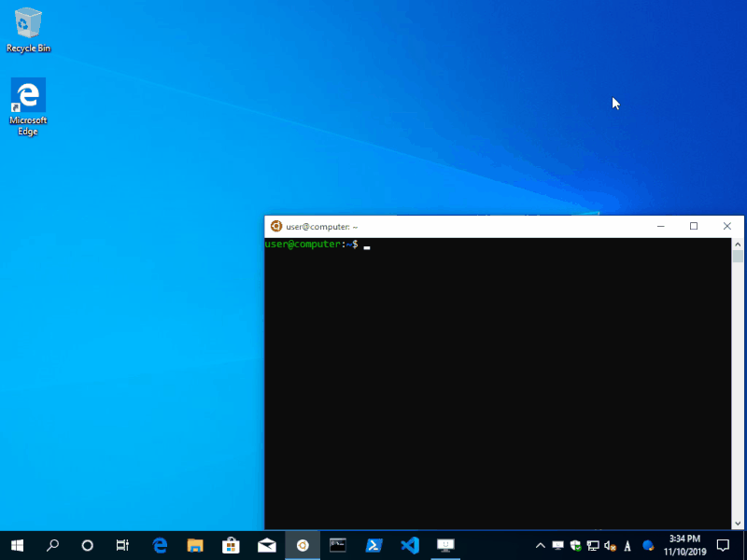The height and width of the screenshot is (560, 747).
Task: Select the Ubuntu terminal taskbar button
Action: [303, 545]
